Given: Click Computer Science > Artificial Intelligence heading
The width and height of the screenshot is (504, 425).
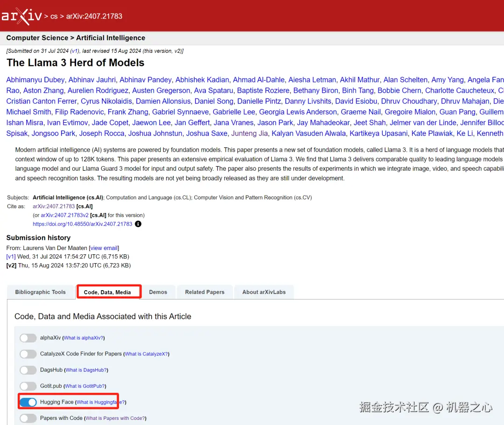Looking at the screenshot, I should click(76, 38).
